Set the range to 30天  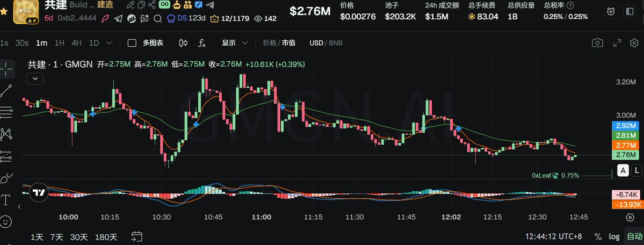pos(79,237)
